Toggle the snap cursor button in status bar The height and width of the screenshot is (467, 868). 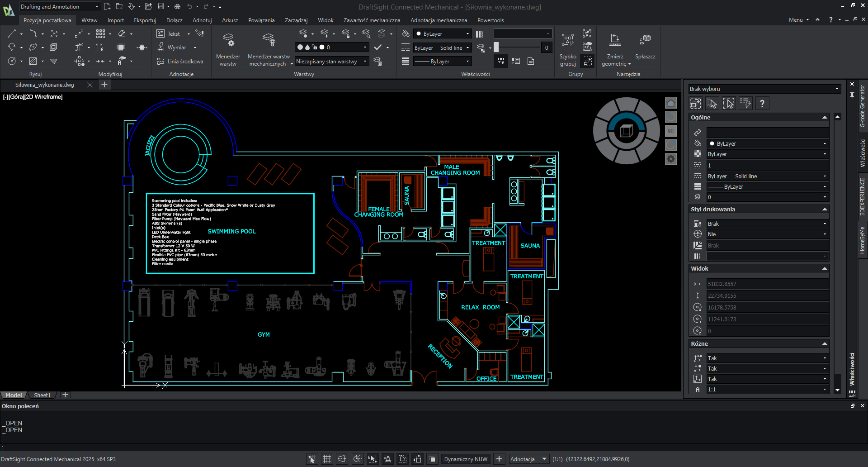pyautogui.click(x=311, y=459)
